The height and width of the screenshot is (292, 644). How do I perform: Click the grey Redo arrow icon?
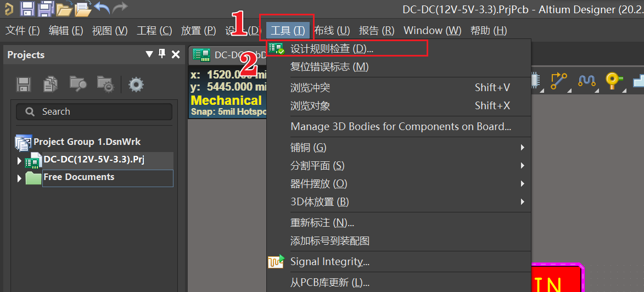coord(120,7)
